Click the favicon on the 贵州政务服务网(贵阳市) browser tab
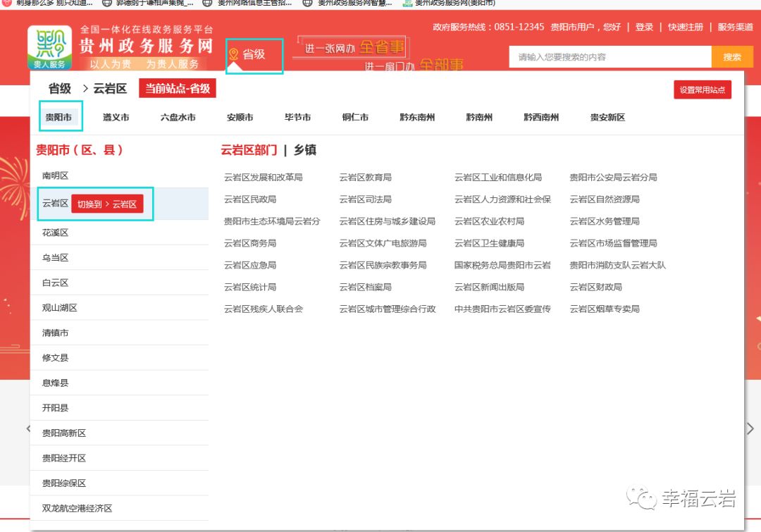761x532 pixels. [408, 5]
